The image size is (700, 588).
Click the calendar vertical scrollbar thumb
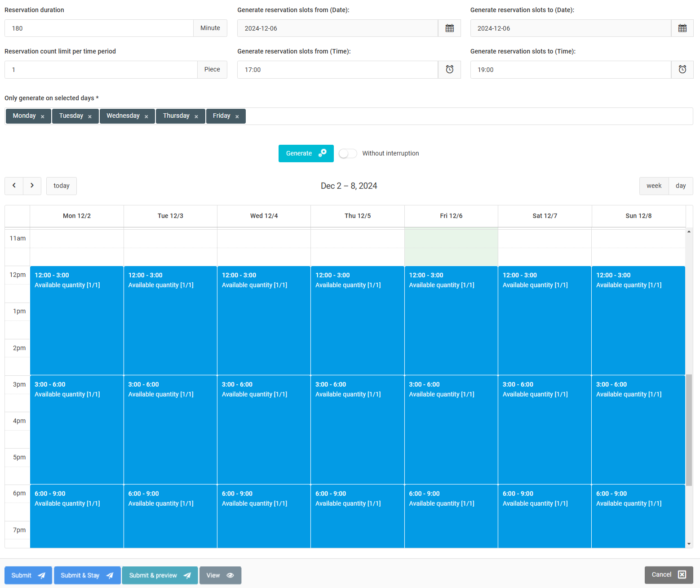click(689, 429)
